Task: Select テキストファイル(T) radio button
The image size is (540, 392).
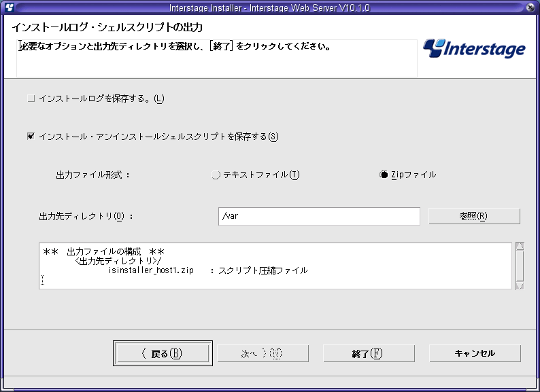Action: 216,175
